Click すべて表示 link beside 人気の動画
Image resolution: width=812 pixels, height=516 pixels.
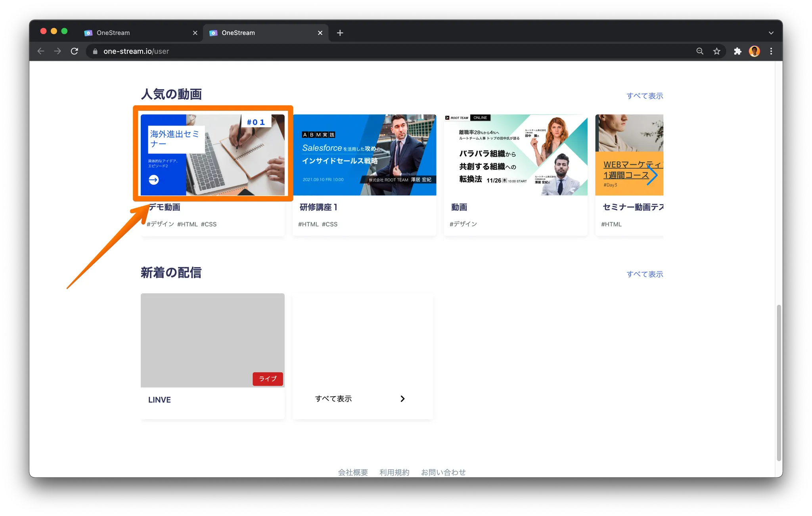644,96
